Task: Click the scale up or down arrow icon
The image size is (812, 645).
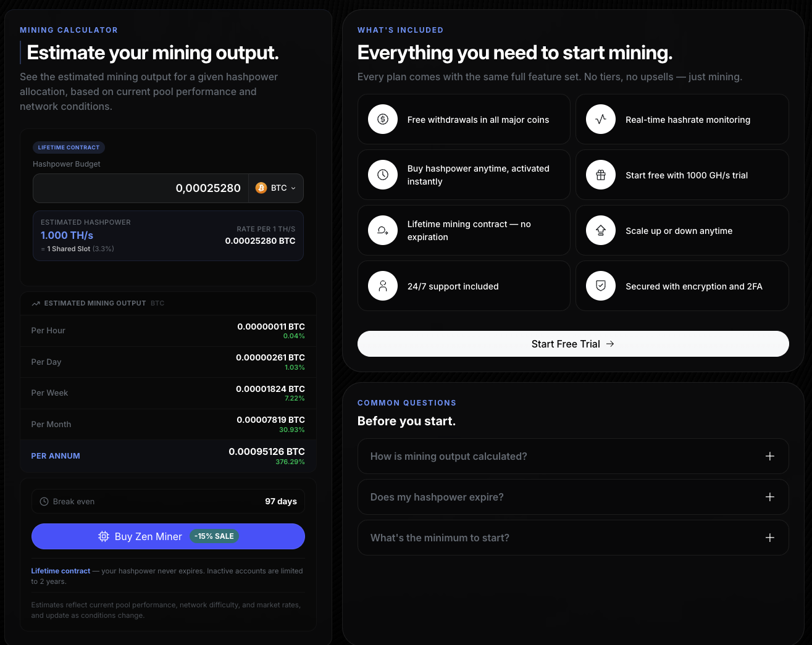Action: click(601, 230)
